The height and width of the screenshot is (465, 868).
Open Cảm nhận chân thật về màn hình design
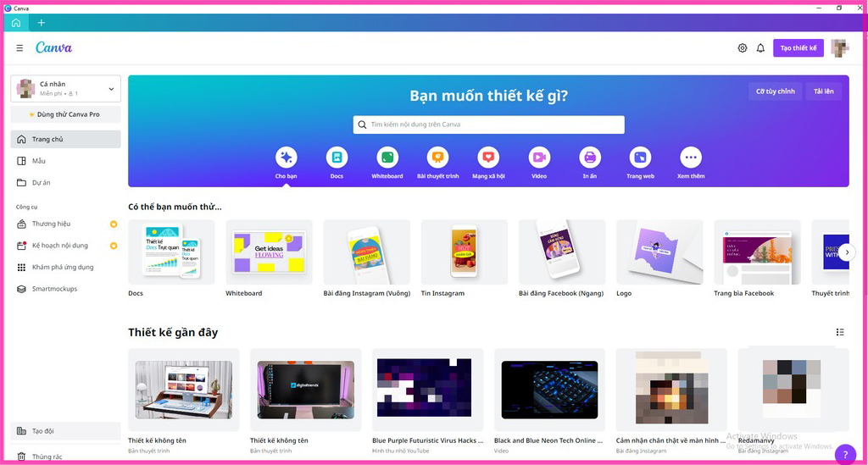(x=671, y=390)
